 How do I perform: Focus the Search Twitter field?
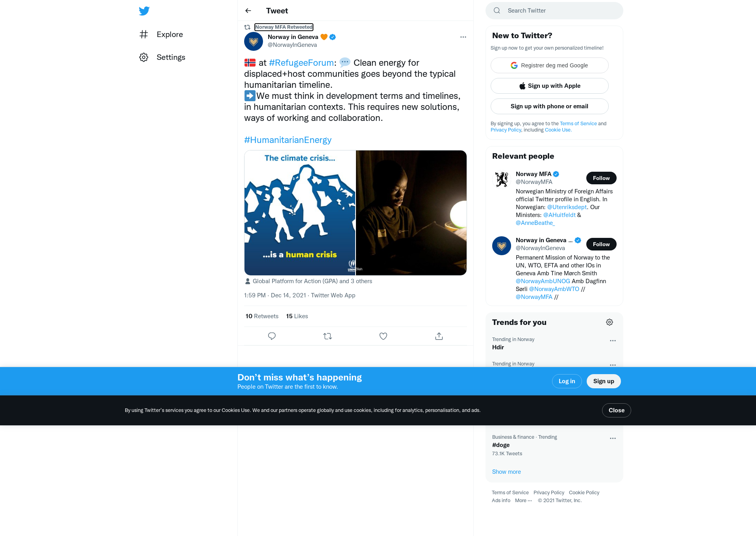(554, 11)
